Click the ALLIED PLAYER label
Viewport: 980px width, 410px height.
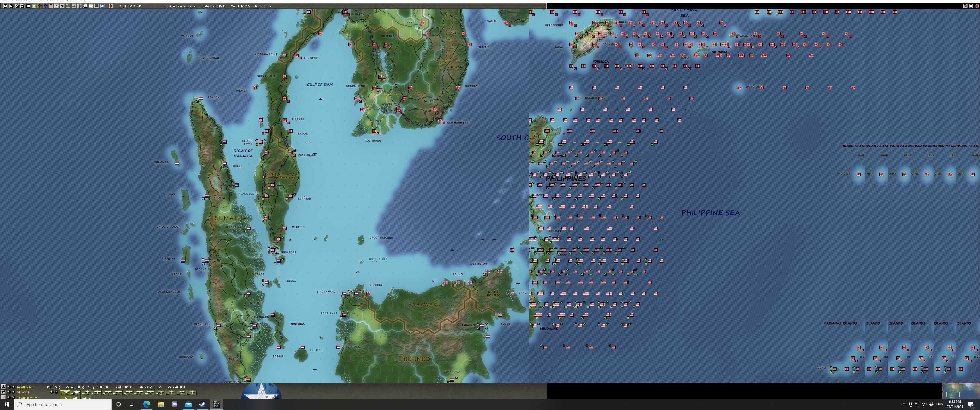click(x=130, y=7)
